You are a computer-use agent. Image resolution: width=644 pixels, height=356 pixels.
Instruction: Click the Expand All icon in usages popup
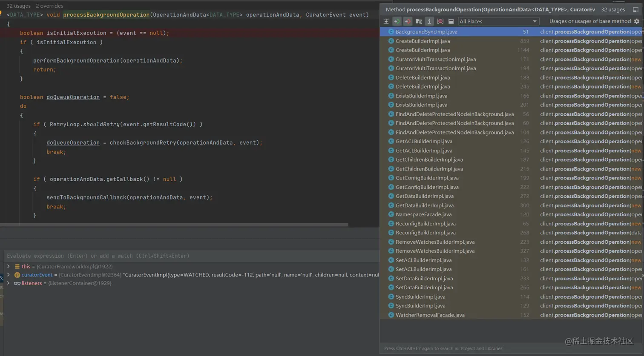coord(386,21)
